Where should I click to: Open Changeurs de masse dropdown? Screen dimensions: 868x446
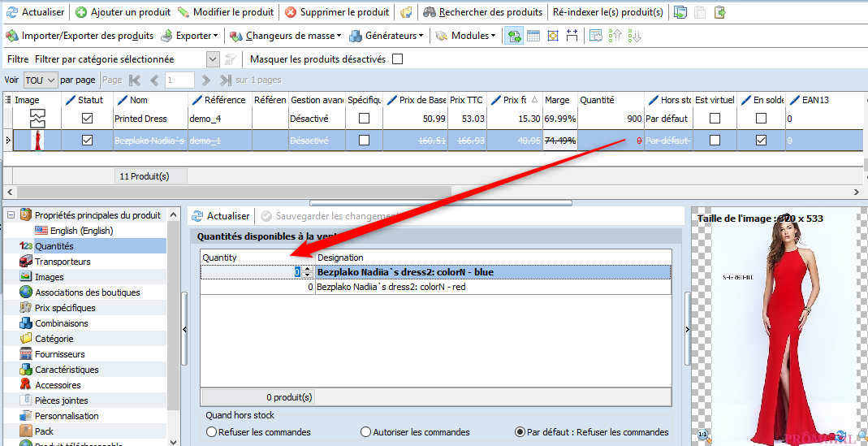[x=286, y=36]
